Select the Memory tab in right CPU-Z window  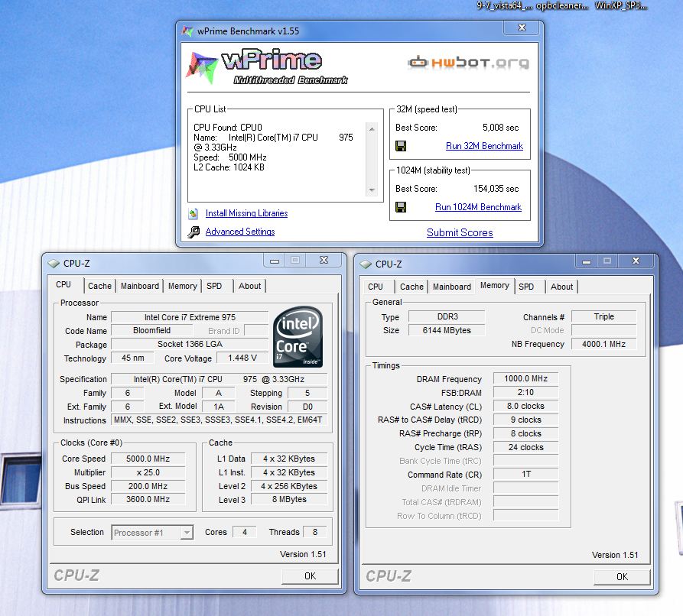point(494,286)
